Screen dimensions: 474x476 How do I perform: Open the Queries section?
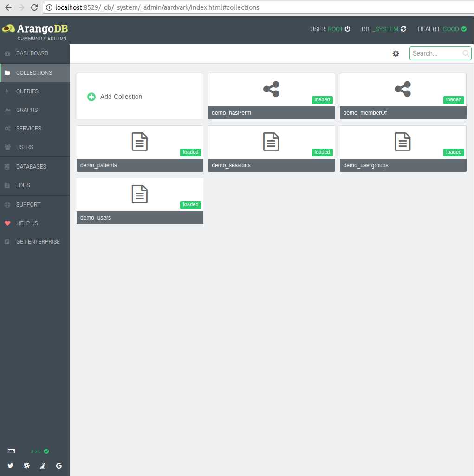point(35,91)
